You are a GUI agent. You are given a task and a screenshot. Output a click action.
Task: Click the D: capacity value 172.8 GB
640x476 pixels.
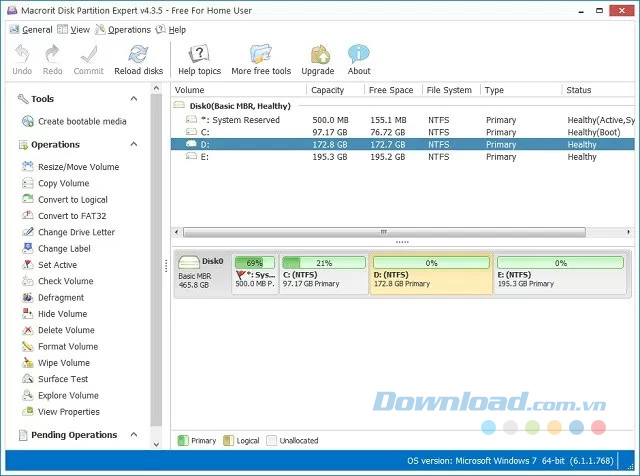coord(330,145)
